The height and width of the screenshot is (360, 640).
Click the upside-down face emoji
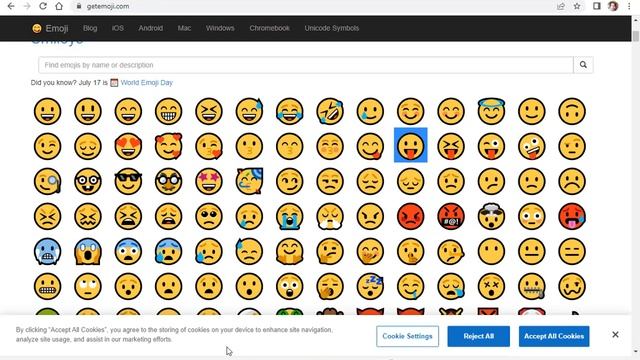click(572, 111)
